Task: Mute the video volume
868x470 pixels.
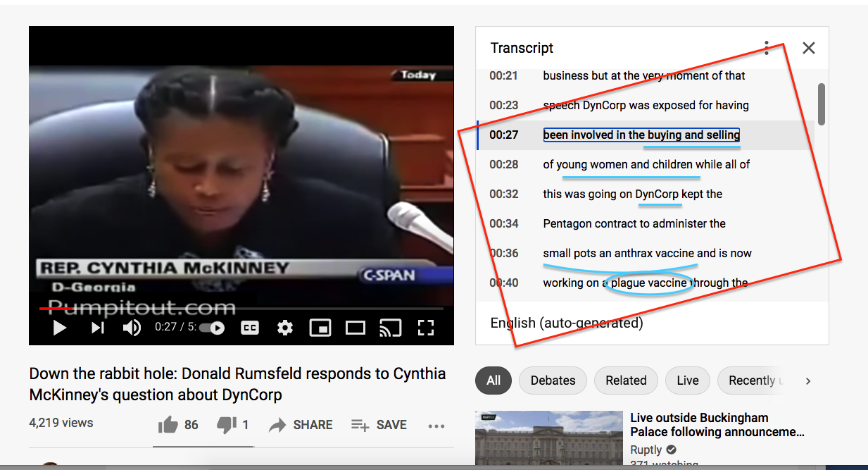Action: tap(132, 328)
